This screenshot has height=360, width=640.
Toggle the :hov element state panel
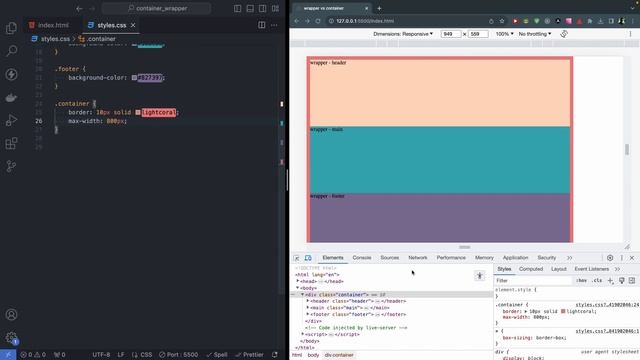coord(581,281)
